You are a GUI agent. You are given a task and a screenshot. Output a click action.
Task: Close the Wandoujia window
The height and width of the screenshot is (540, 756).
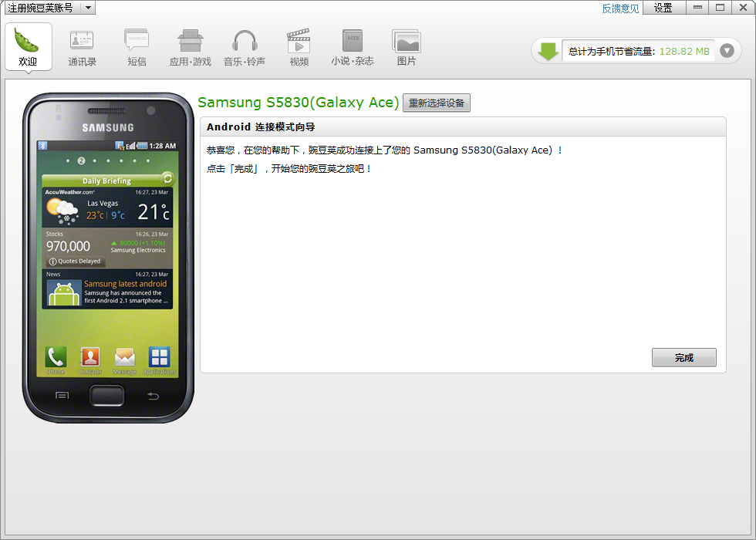(x=743, y=8)
